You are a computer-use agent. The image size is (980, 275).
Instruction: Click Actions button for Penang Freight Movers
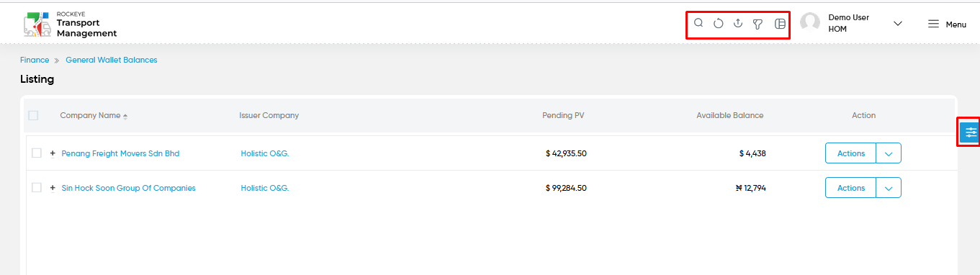click(850, 153)
